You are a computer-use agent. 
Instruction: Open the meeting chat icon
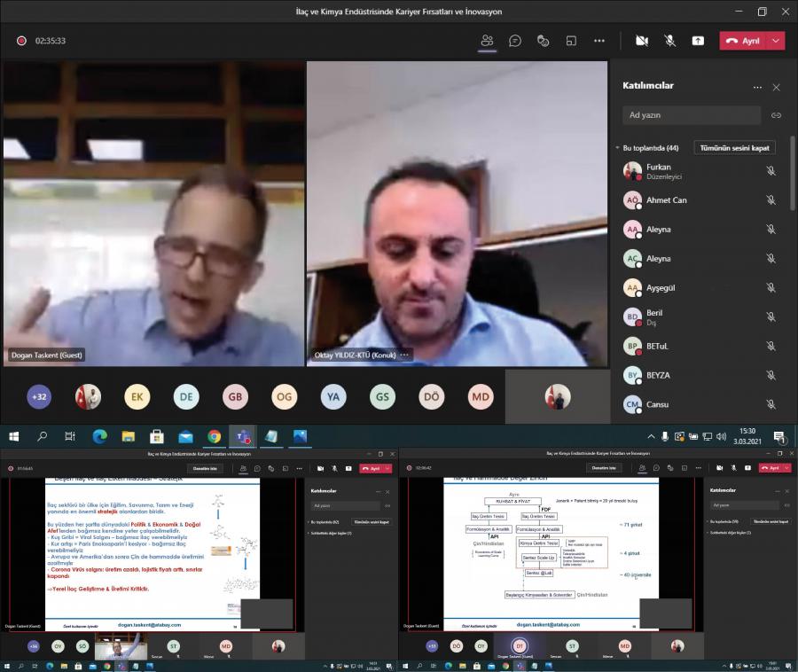pyautogui.click(x=514, y=41)
